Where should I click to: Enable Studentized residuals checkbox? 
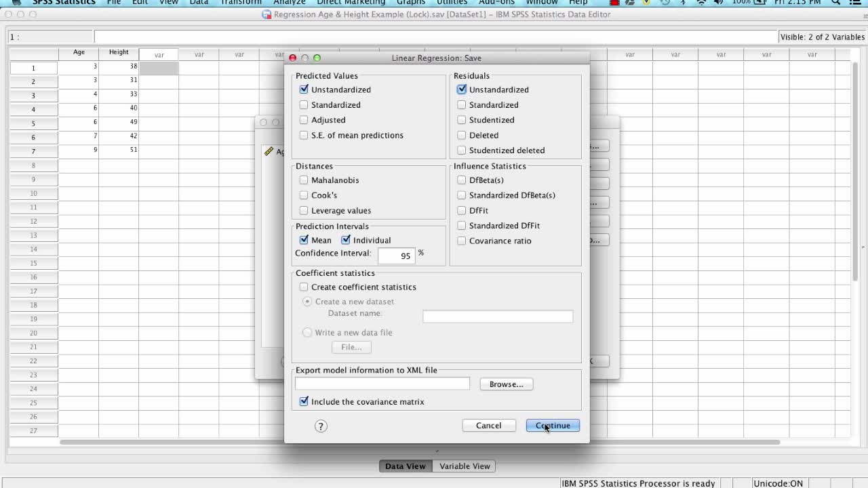462,120
